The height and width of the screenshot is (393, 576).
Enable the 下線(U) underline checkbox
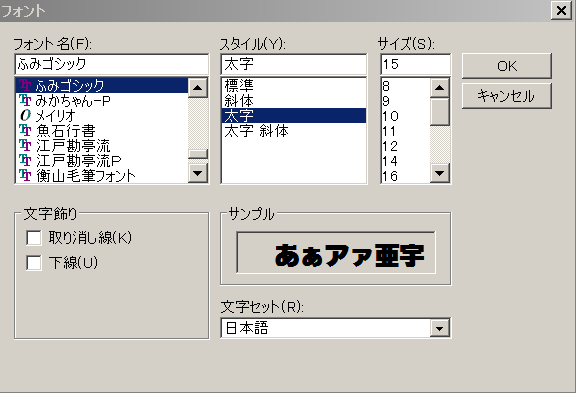(x=34, y=263)
